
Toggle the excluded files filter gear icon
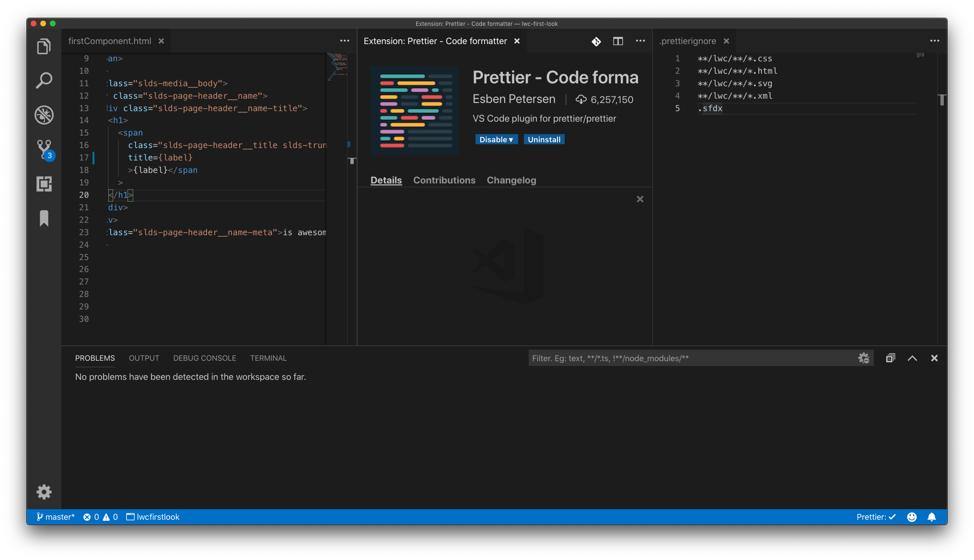point(864,358)
